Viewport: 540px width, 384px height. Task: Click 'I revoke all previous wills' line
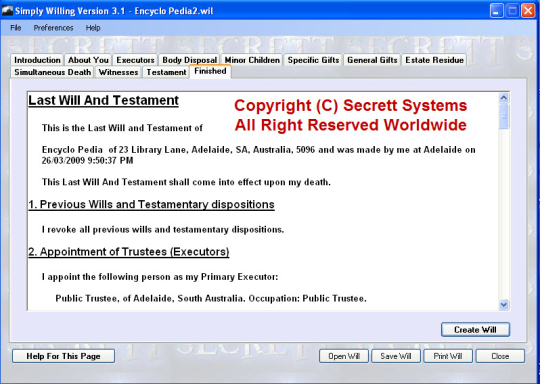coord(163,230)
